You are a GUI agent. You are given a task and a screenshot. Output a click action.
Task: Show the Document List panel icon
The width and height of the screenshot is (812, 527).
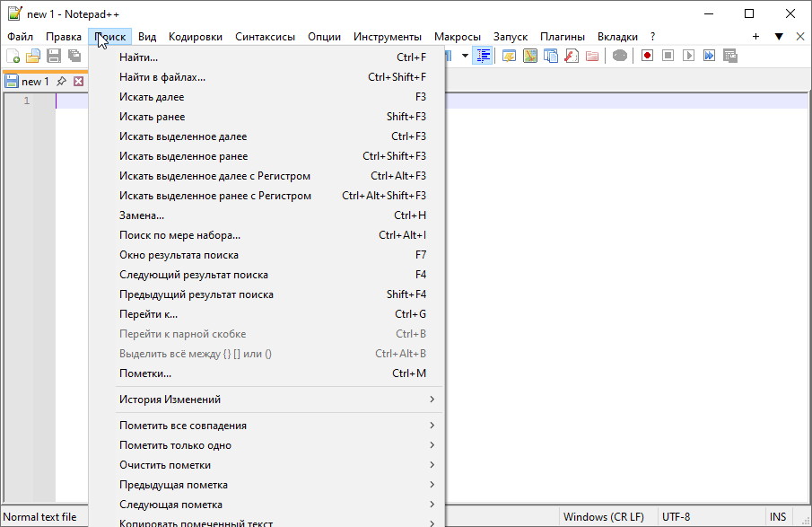click(x=551, y=56)
